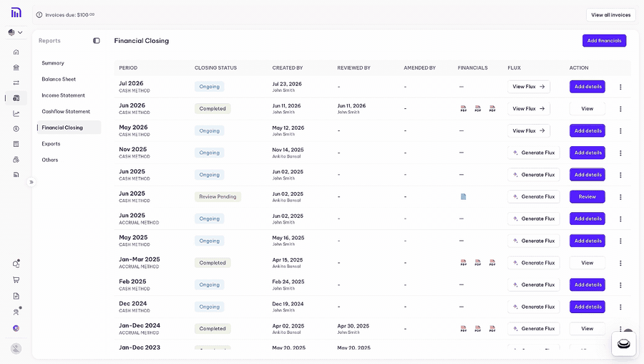Go to Cashflow Statement report
The image size is (644, 364).
coord(66,112)
